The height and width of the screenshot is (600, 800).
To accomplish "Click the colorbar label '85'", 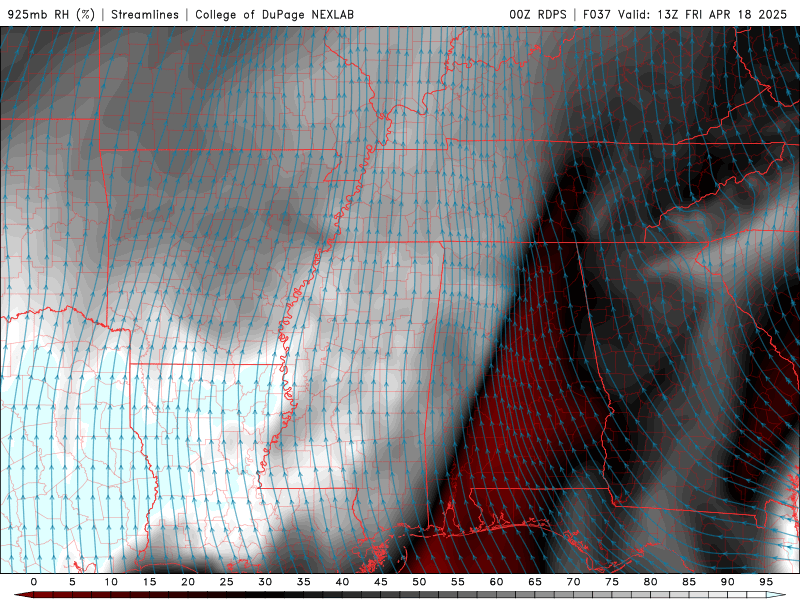I will click(x=689, y=582).
